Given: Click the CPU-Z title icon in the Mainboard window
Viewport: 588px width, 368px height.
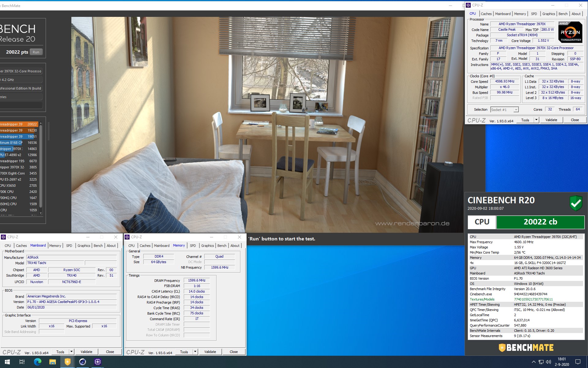Looking at the screenshot, I should point(3,237).
